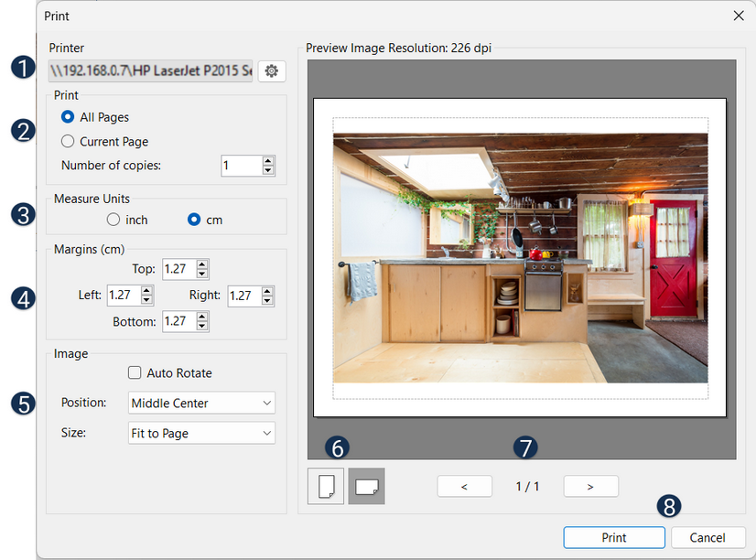Choose cm as measure unit
The height and width of the screenshot is (560, 756).
tap(193, 220)
